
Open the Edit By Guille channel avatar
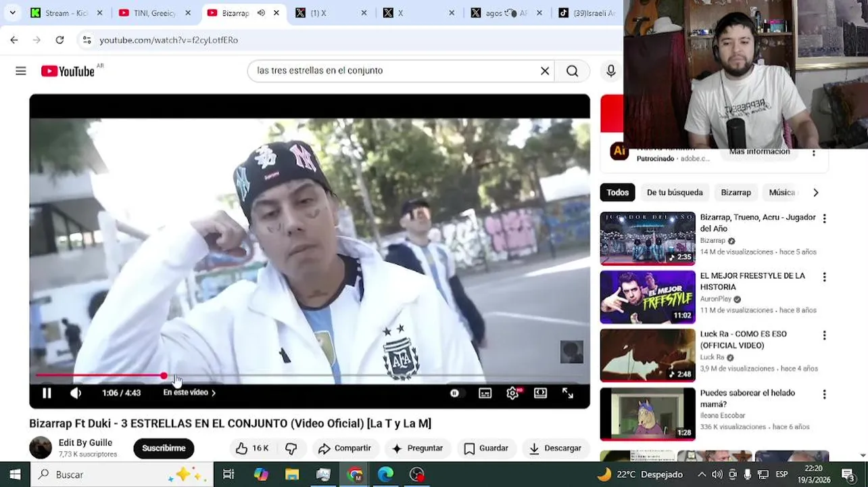41,448
